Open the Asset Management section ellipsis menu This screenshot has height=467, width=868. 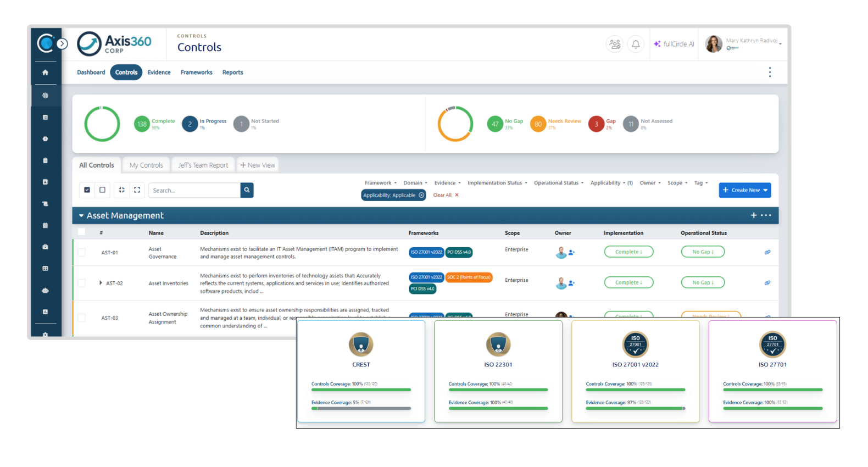point(766,215)
